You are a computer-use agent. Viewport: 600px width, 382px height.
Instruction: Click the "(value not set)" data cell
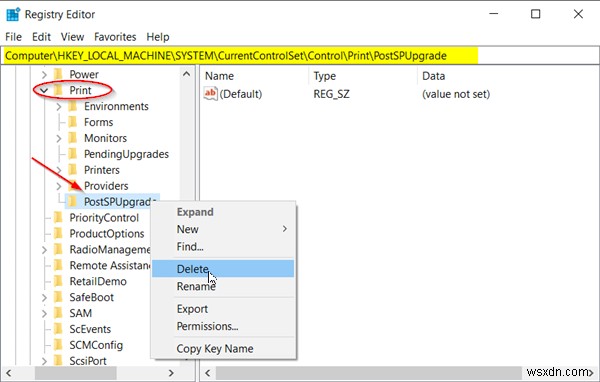(x=456, y=94)
